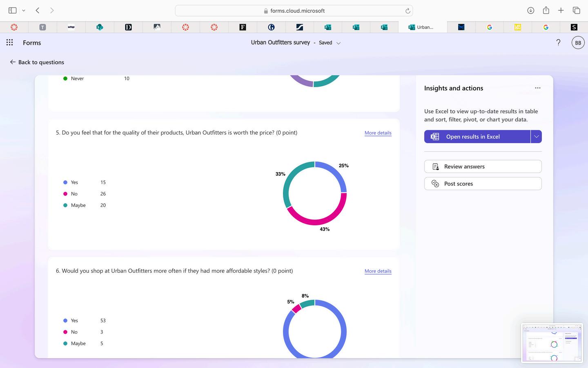
Task: Open More details for question 5
Action: point(378,133)
